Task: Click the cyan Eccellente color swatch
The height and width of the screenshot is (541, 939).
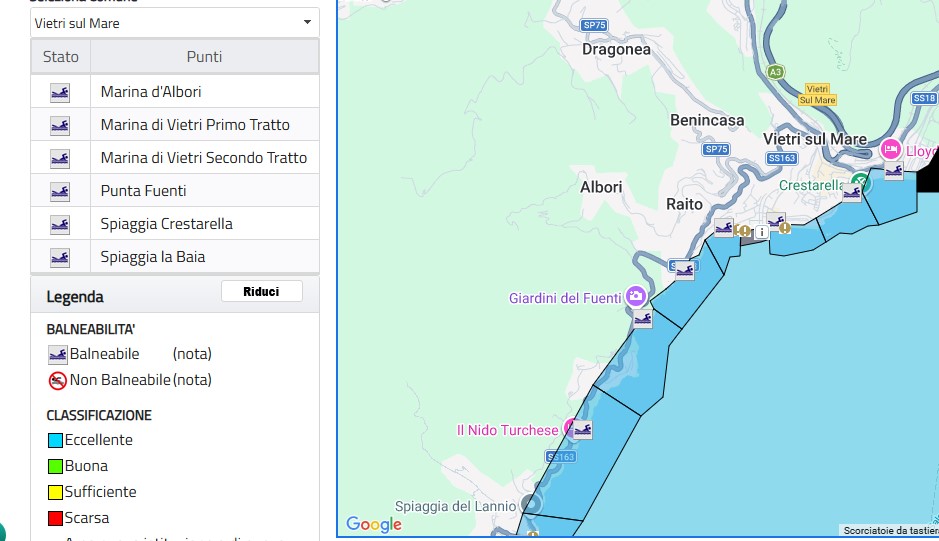Action: point(55,440)
